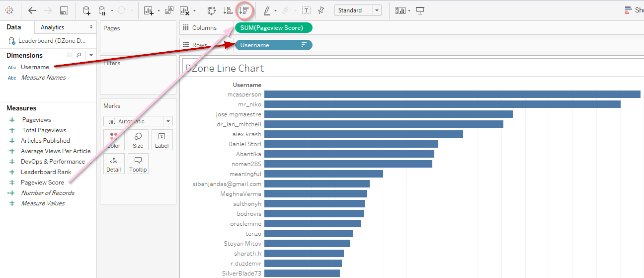Click the show/hide cards icon
The height and width of the screenshot is (278, 644).
click(x=400, y=10)
